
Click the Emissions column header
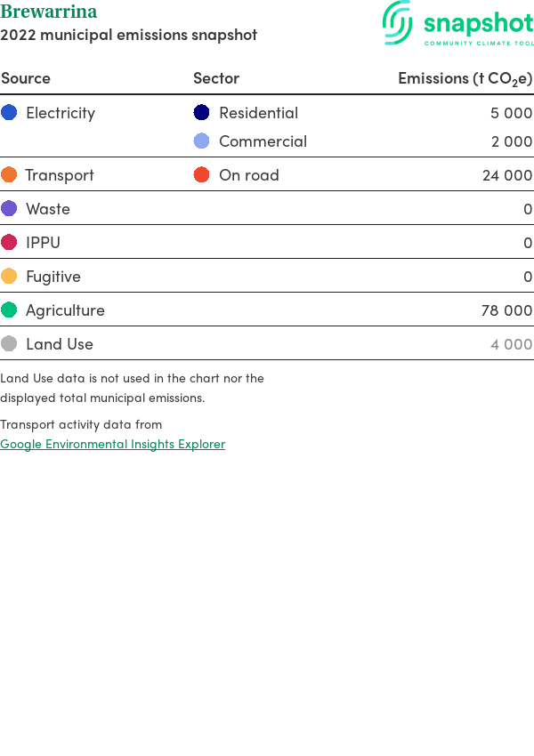(x=465, y=78)
